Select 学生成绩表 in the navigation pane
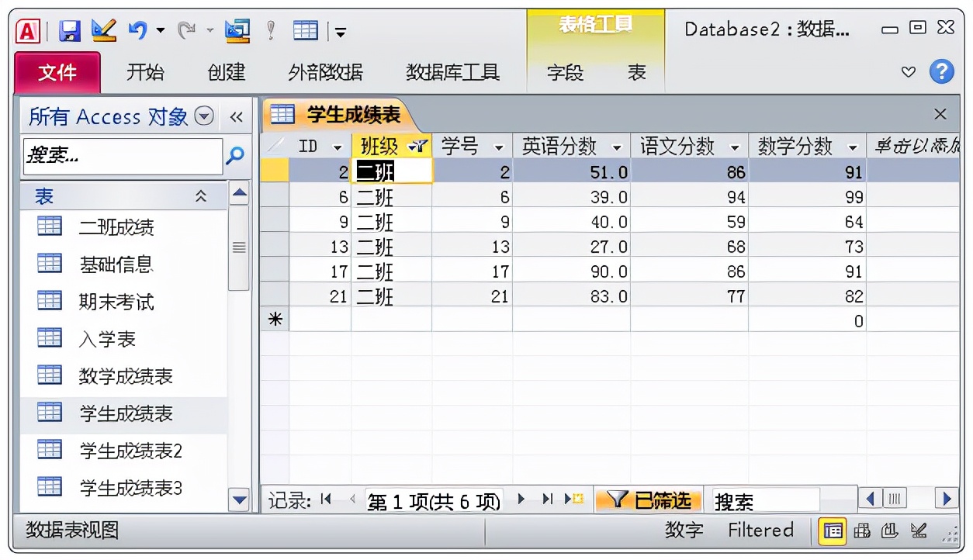Screen dimensions: 973x560 (125, 413)
